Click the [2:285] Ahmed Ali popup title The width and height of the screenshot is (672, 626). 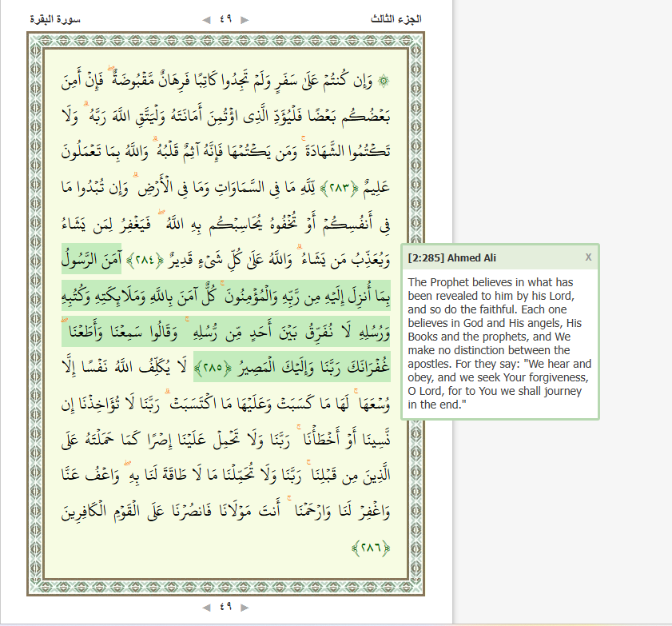pyautogui.click(x=451, y=257)
